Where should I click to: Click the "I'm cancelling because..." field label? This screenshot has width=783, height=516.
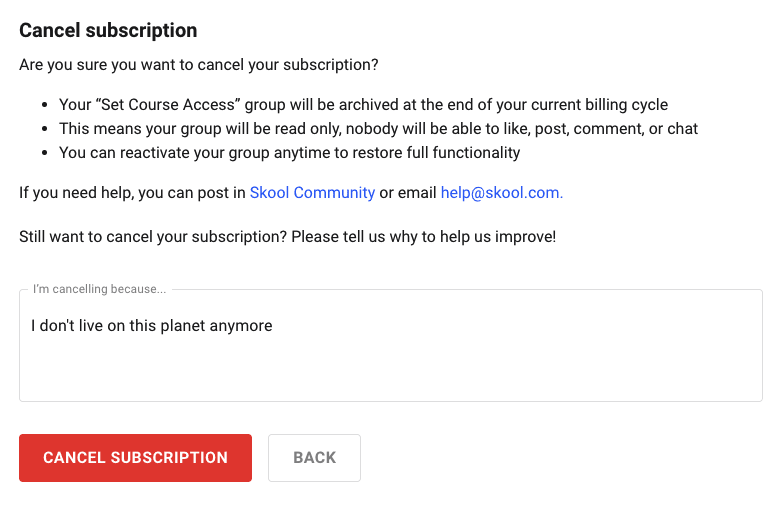coord(99,289)
